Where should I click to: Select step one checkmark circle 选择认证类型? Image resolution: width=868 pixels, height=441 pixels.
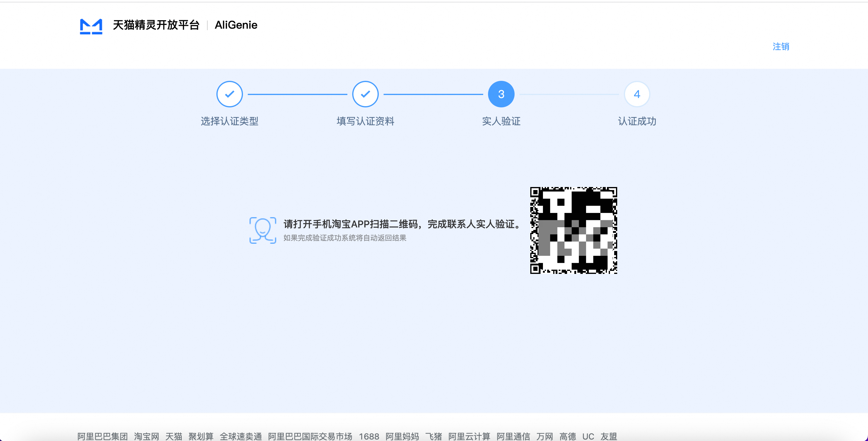point(229,94)
